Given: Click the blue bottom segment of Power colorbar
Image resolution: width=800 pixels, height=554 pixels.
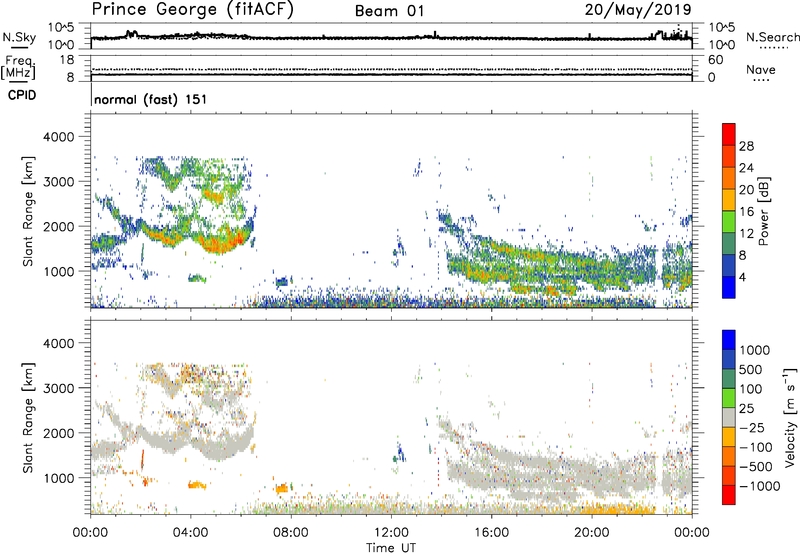Looking at the screenshot, I should point(729,287).
